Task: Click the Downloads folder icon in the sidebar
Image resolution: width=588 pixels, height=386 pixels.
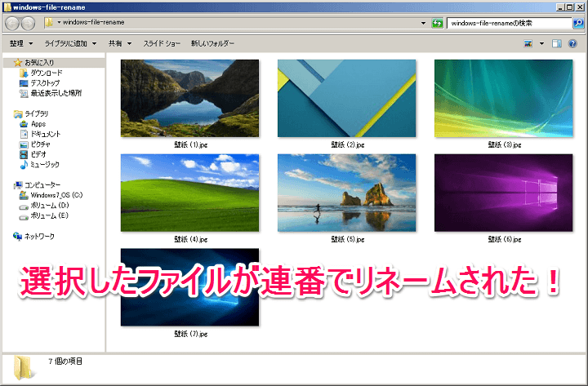Action: coord(24,73)
